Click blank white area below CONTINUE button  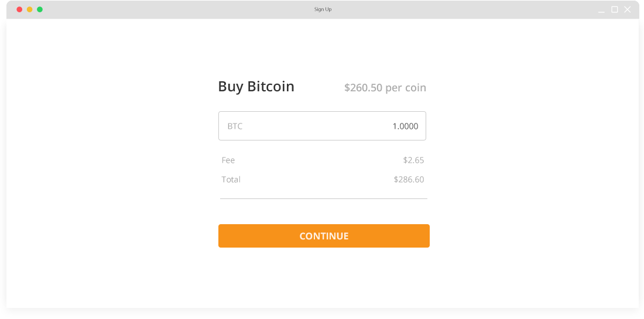click(323, 278)
